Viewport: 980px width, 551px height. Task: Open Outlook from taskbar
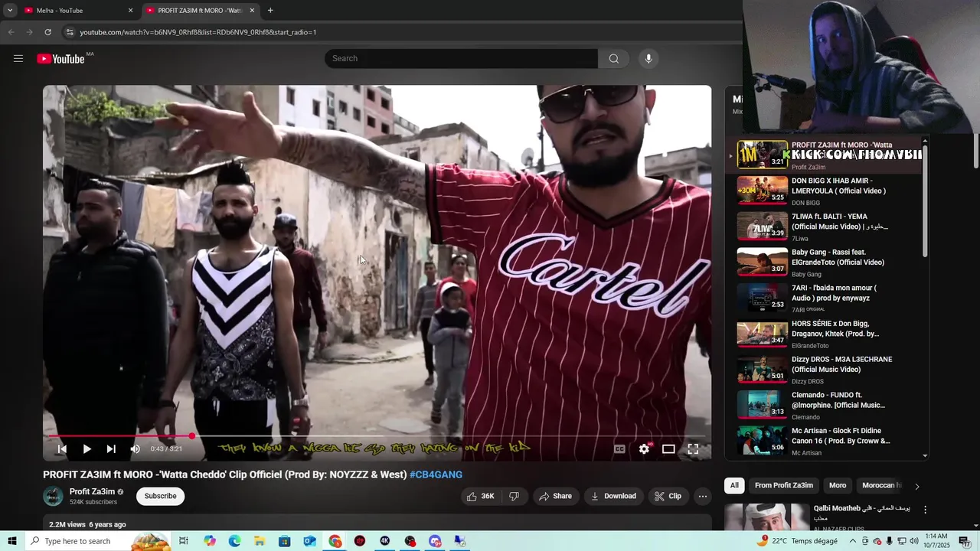[x=310, y=541]
